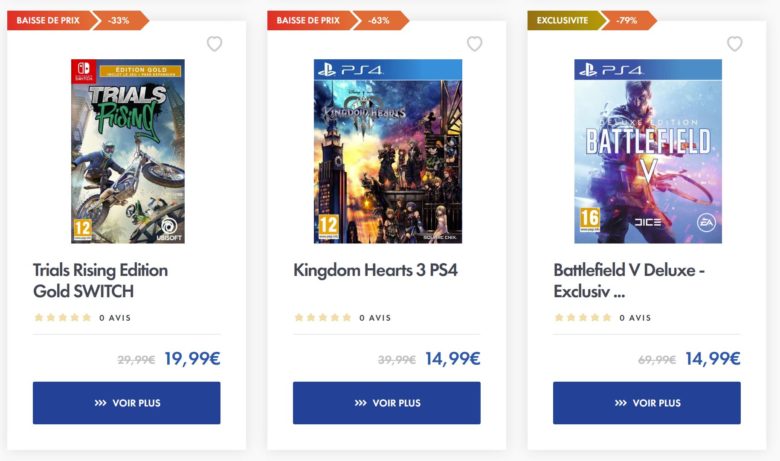Click Voir Plus for Trials Rising

point(126,403)
